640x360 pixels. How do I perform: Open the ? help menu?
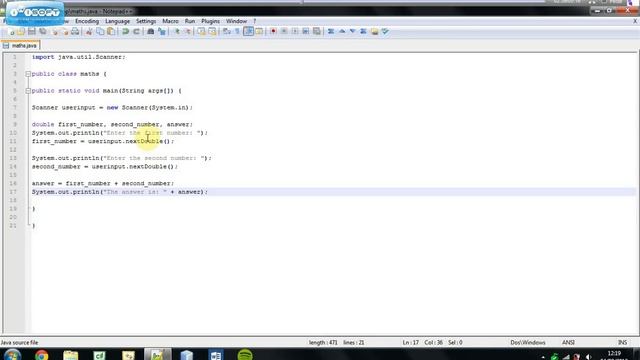click(x=255, y=21)
